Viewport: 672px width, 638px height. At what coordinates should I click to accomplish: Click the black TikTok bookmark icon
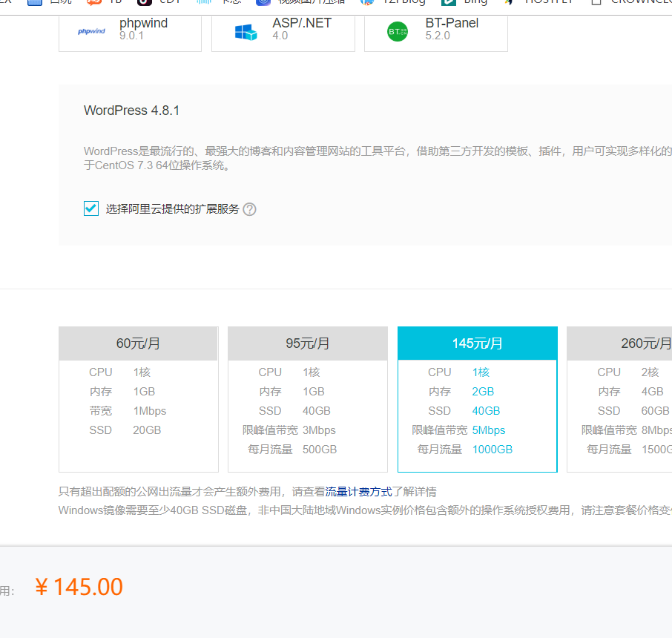tap(144, 2)
